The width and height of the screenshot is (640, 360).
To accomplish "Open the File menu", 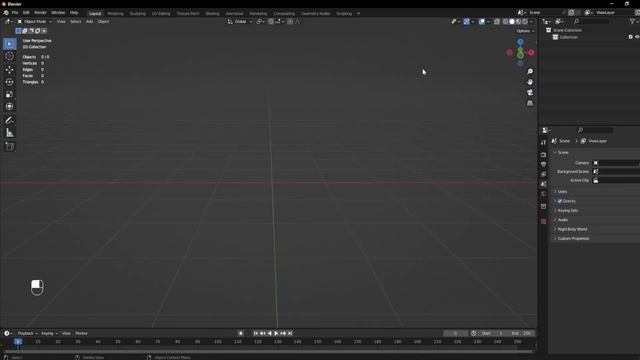I will pyautogui.click(x=15, y=13).
